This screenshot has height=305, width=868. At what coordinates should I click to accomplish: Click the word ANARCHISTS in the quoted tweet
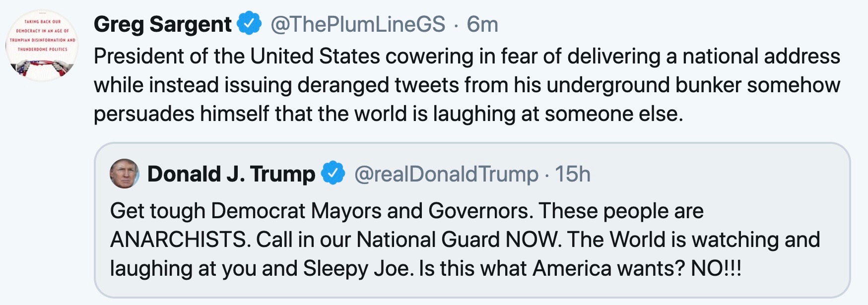179,240
